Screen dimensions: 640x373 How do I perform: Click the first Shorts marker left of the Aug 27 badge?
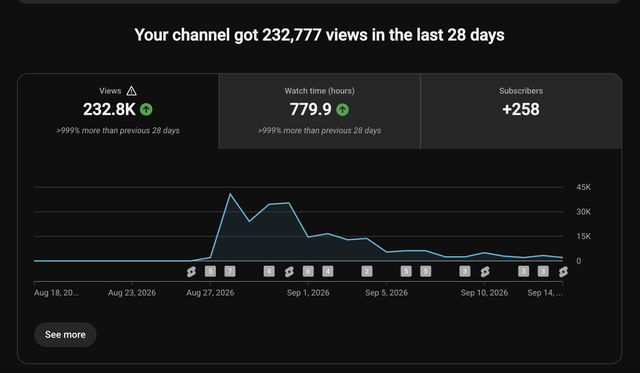point(191,271)
